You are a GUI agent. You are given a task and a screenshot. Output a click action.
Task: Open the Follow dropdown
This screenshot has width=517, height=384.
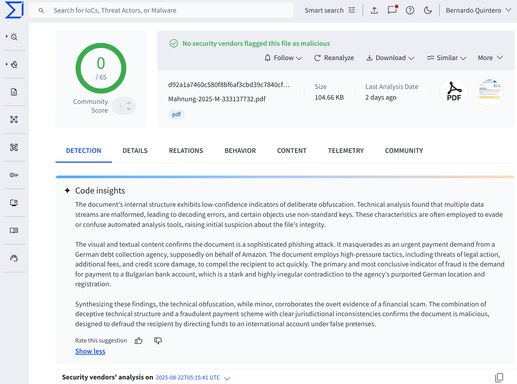pos(283,58)
